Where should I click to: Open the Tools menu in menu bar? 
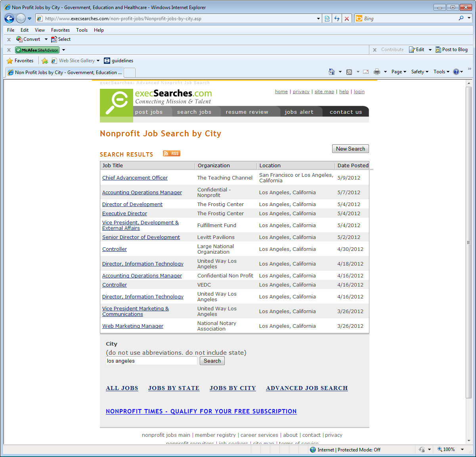tap(82, 30)
